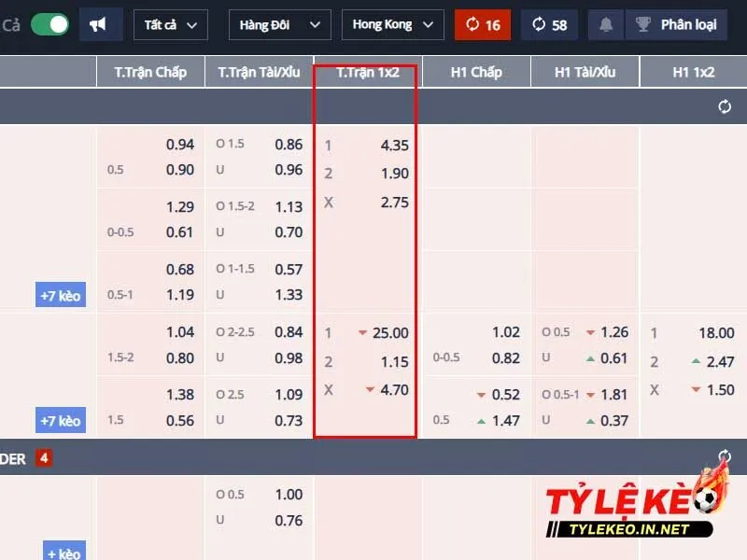Open the Tất cả dropdown
This screenshot has height=560, width=747.
(171, 24)
